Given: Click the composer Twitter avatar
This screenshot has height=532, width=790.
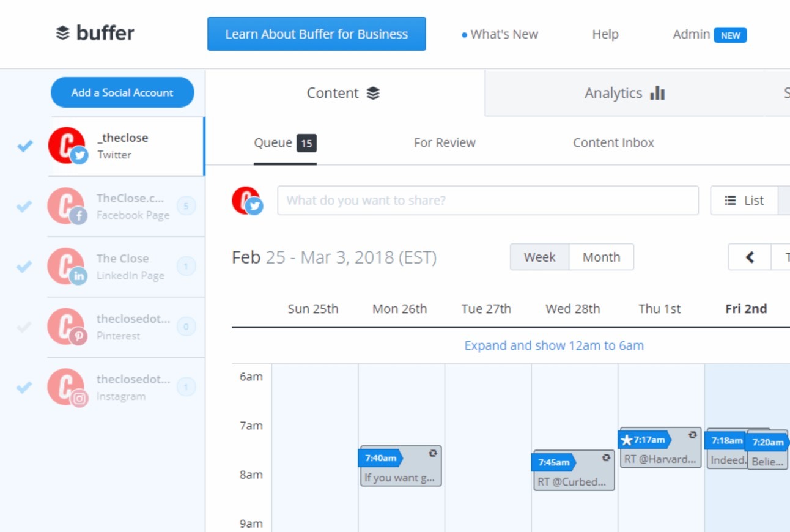Looking at the screenshot, I should pyautogui.click(x=247, y=201).
